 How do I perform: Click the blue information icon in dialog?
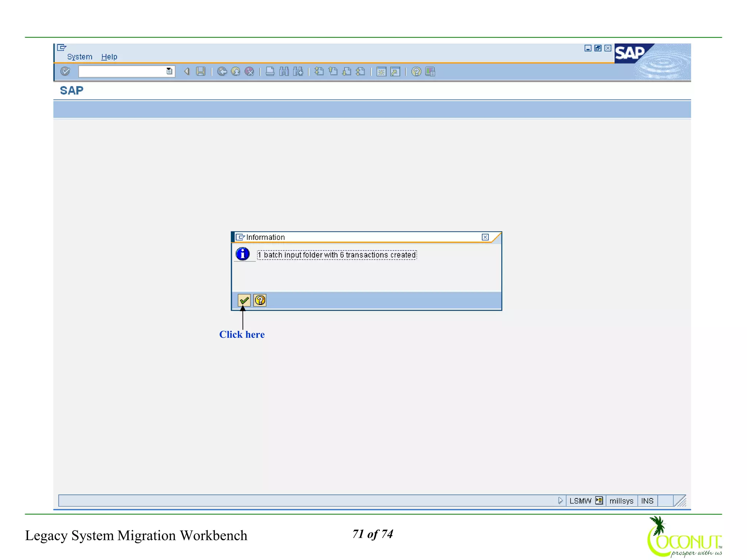pyautogui.click(x=243, y=254)
